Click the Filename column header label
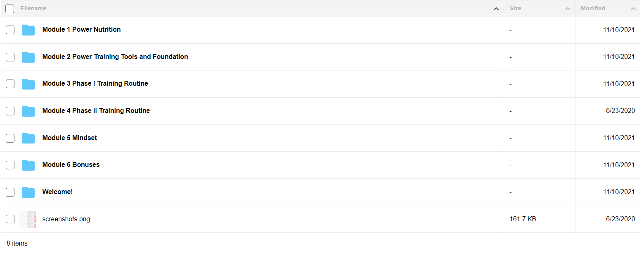The width and height of the screenshot is (644, 260). pos(33,8)
